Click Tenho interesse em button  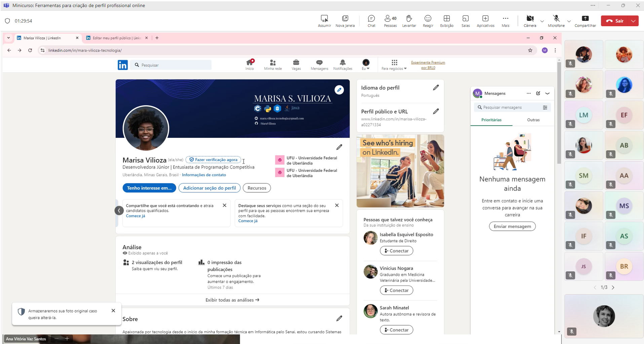(149, 188)
